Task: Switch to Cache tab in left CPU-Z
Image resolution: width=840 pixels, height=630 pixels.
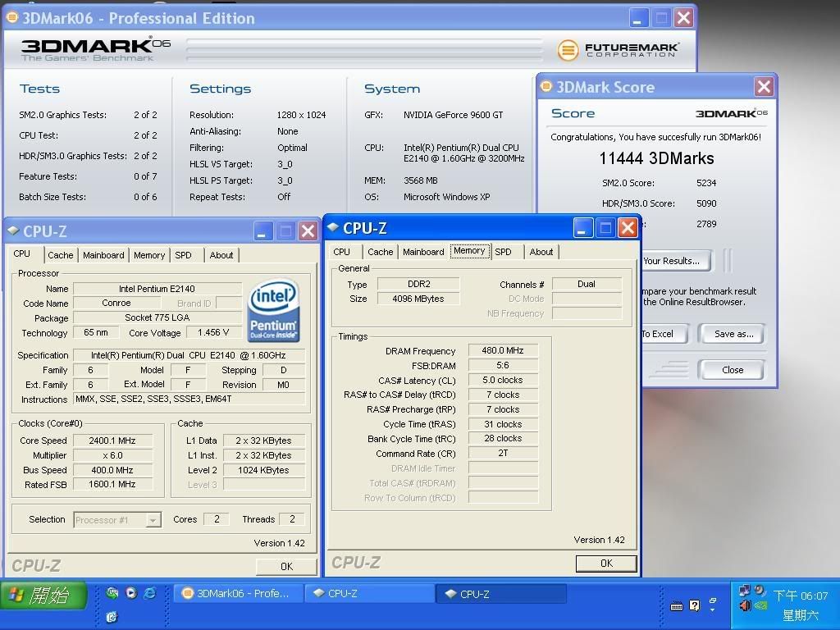Action: tap(61, 255)
